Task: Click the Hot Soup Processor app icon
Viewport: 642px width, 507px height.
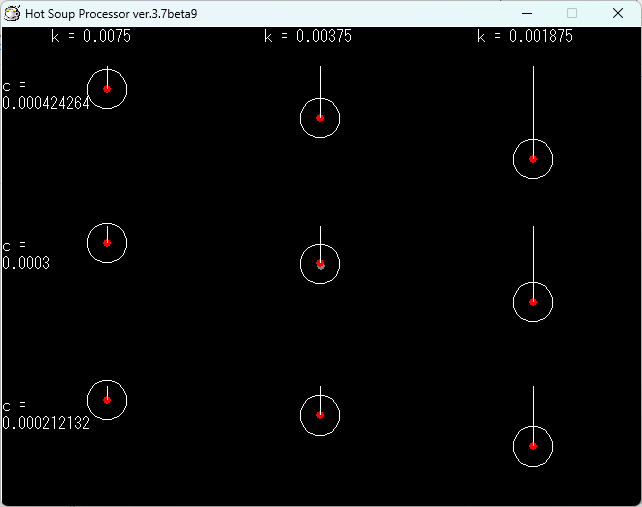Action: 12,14
